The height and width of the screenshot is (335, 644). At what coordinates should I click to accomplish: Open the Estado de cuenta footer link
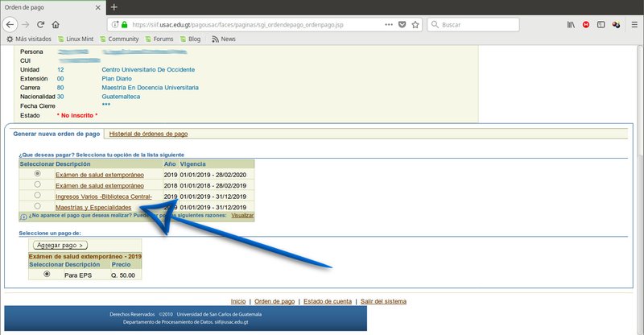328,300
